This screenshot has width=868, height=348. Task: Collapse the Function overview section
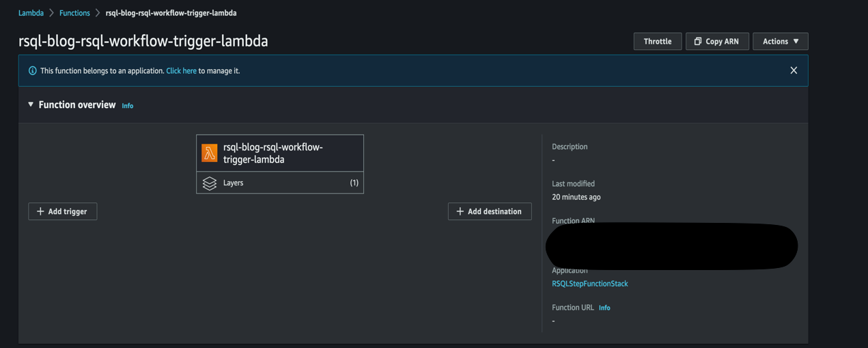31,105
